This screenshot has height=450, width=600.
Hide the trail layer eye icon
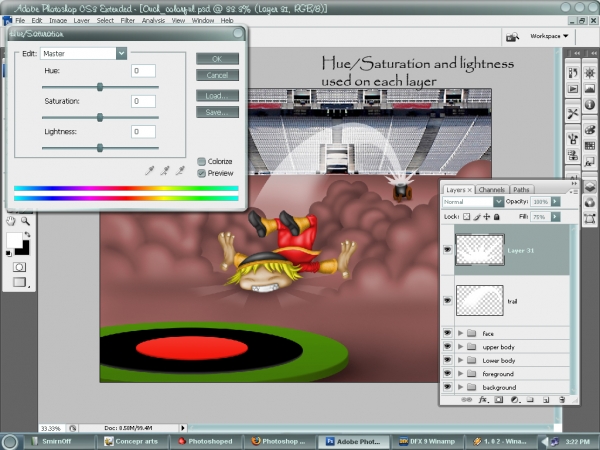coord(447,301)
